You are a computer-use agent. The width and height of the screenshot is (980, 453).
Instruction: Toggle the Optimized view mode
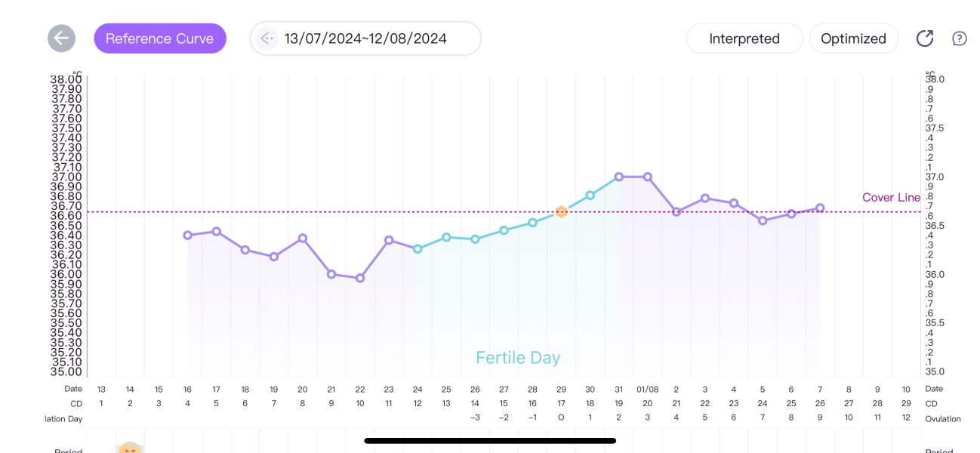click(854, 38)
